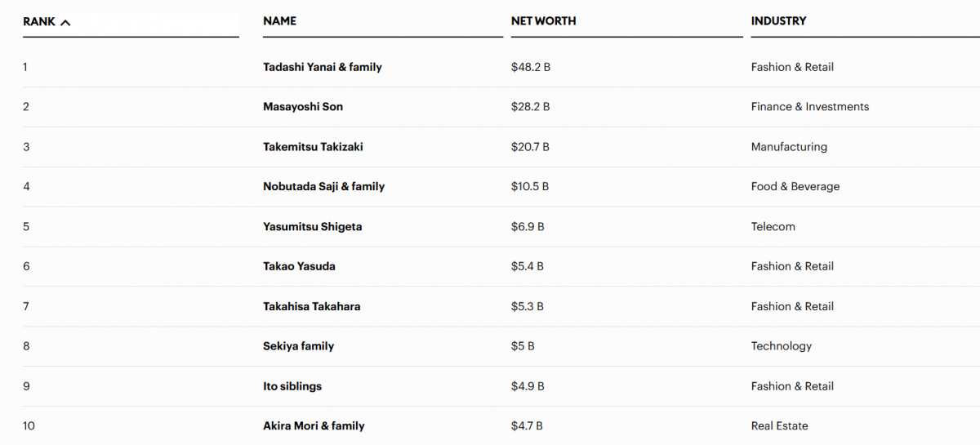980x445 pixels.
Task: Sort by the NAME column header
Action: coord(279,21)
